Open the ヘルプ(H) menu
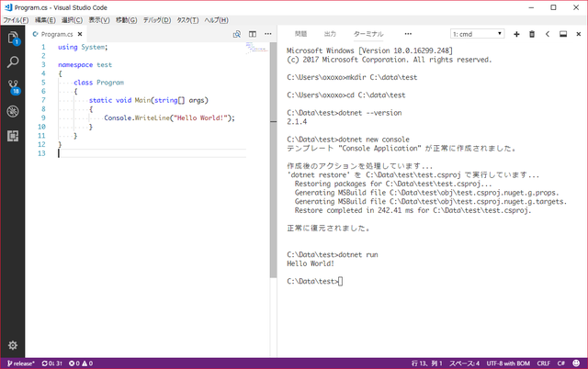Viewport: 588px width, 369px height. [217, 20]
